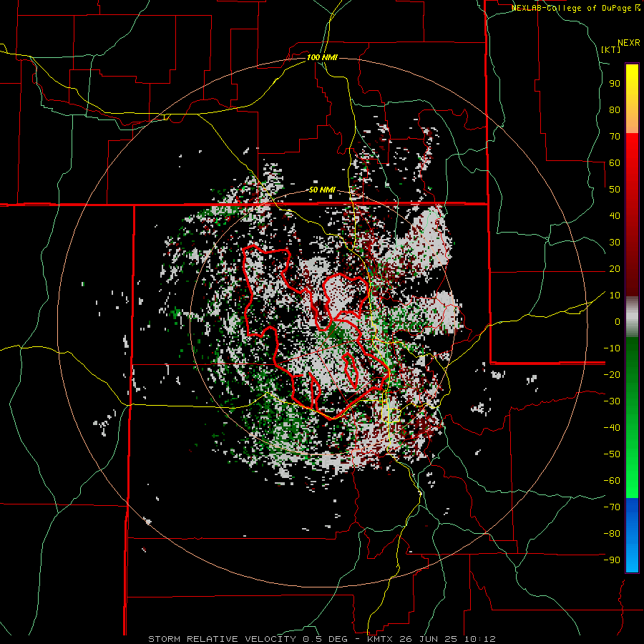This screenshot has height=644, width=644.
Task: Click the gray zero-velocity segment of color bar
Action: 632,317
